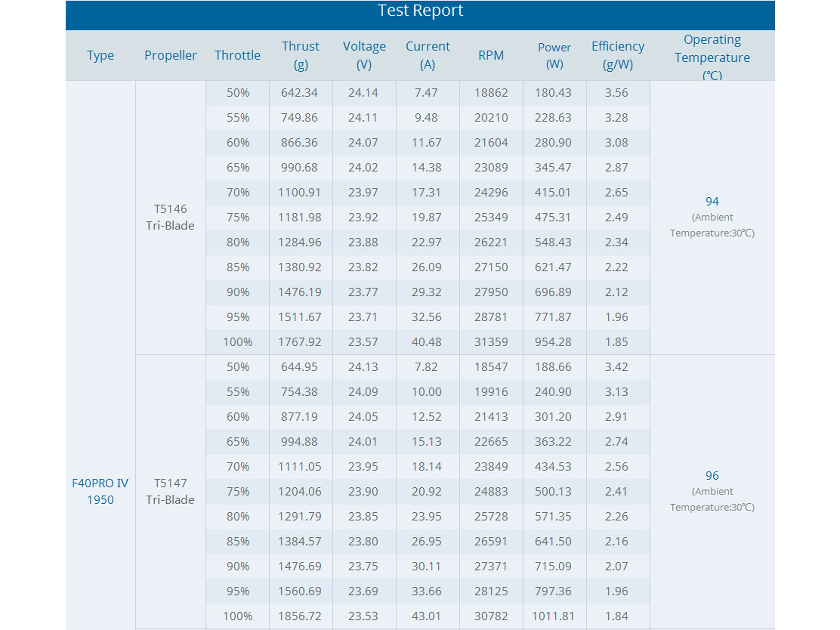840x630 pixels.
Task: Select the Throttle column header
Action: (x=237, y=55)
